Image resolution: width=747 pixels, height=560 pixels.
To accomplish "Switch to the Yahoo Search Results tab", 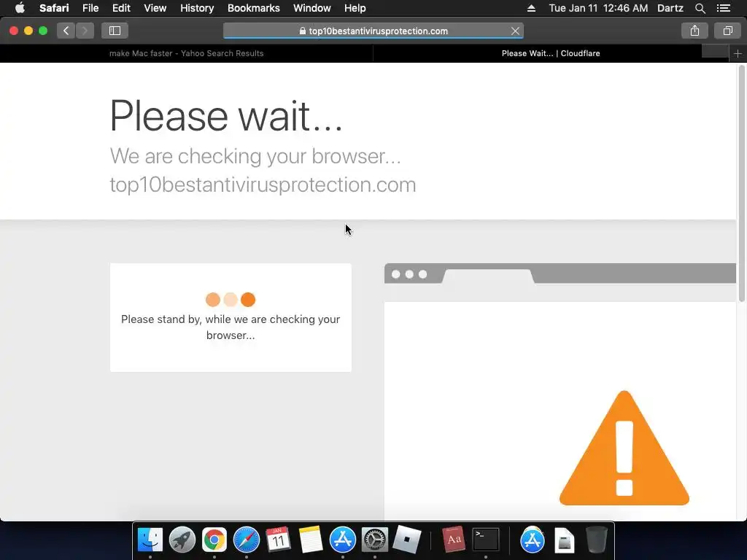I will [x=186, y=53].
